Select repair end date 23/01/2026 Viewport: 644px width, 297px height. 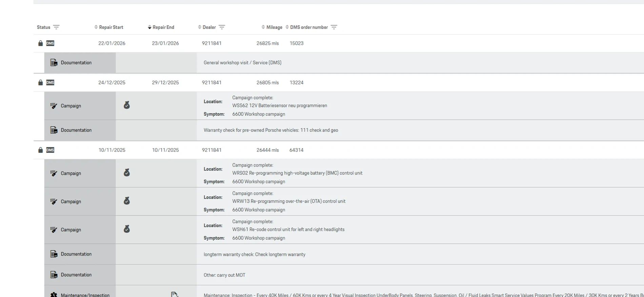point(165,43)
